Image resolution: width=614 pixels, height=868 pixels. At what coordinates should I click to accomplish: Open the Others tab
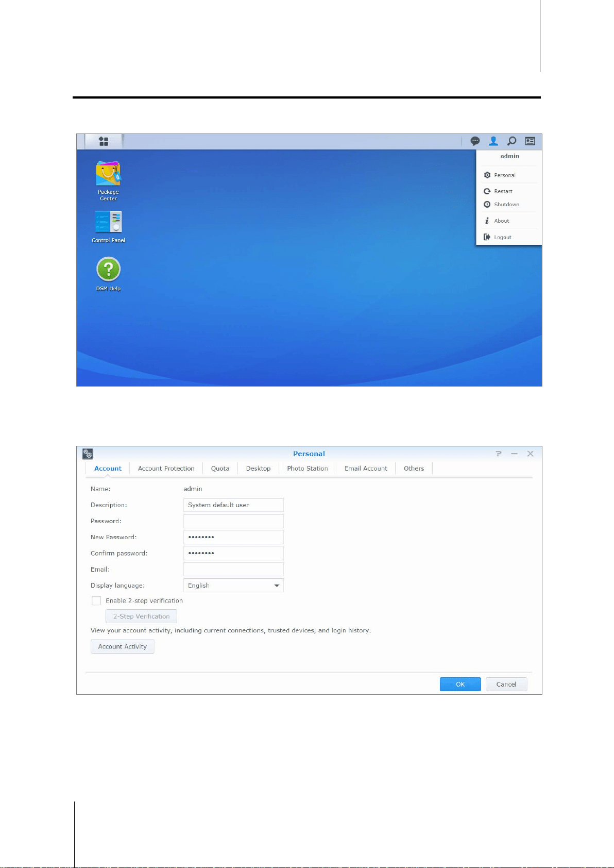(x=414, y=469)
